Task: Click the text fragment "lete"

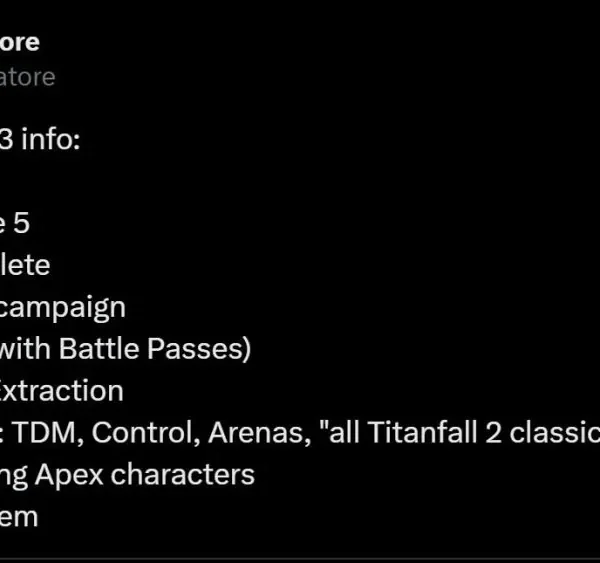Action: 25,265
